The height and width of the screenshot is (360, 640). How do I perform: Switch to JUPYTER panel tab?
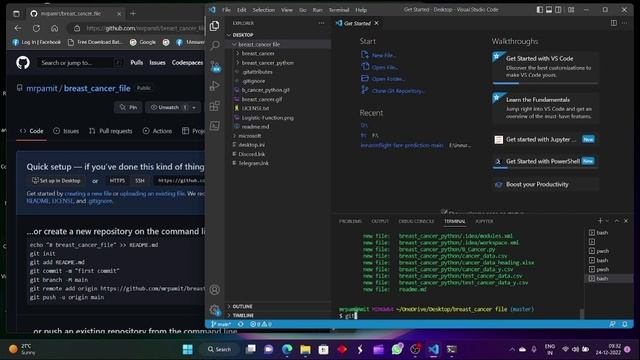(x=484, y=221)
